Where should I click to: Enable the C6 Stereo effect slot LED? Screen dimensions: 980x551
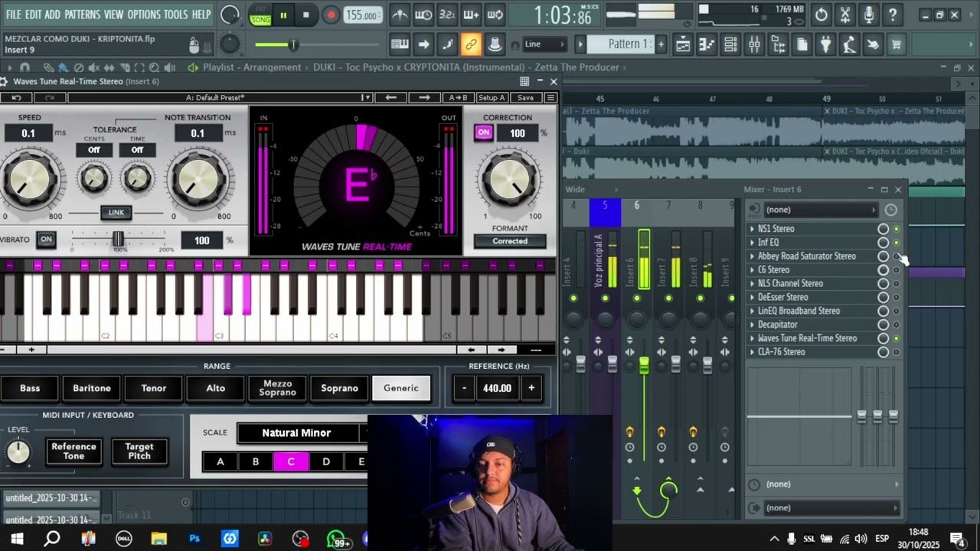pos(896,270)
